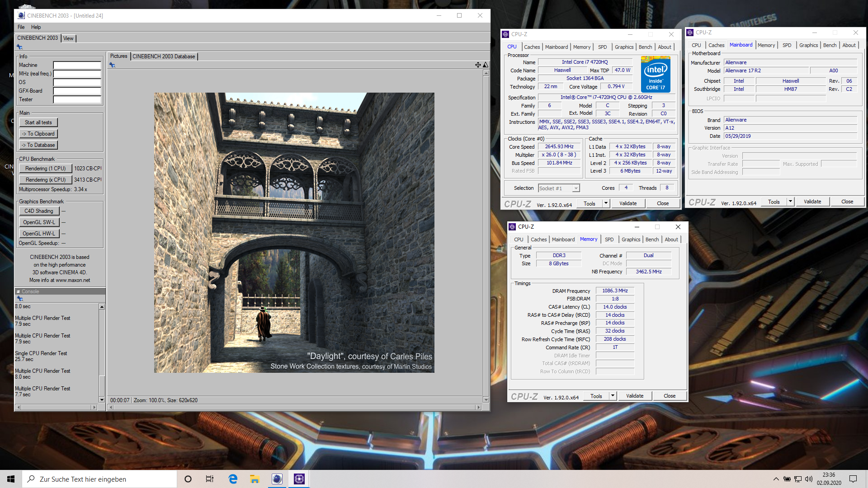The width and height of the screenshot is (868, 488).
Task: Click the picture panel vertical scroll up arrow
Action: (x=486, y=73)
